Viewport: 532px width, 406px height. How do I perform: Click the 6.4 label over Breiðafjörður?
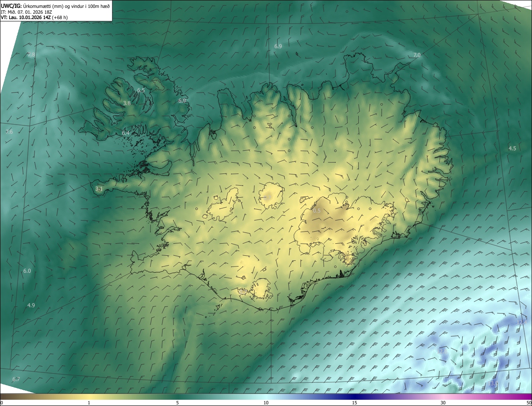click(126, 133)
